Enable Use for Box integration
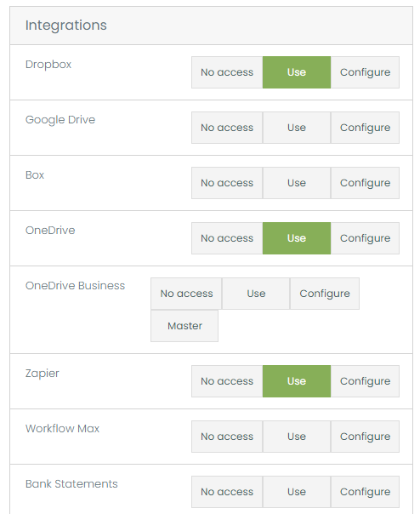Image resolution: width=420 pixels, height=514 pixels. (297, 183)
